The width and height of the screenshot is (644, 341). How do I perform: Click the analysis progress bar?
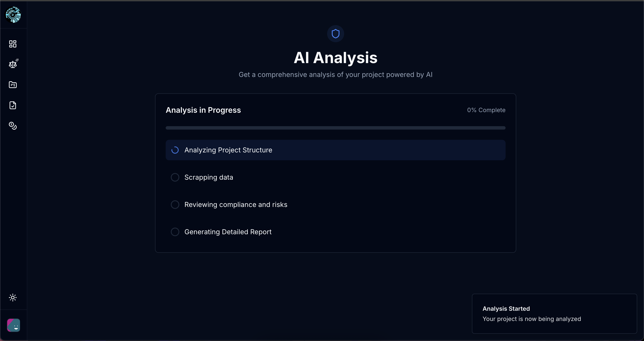click(x=335, y=128)
